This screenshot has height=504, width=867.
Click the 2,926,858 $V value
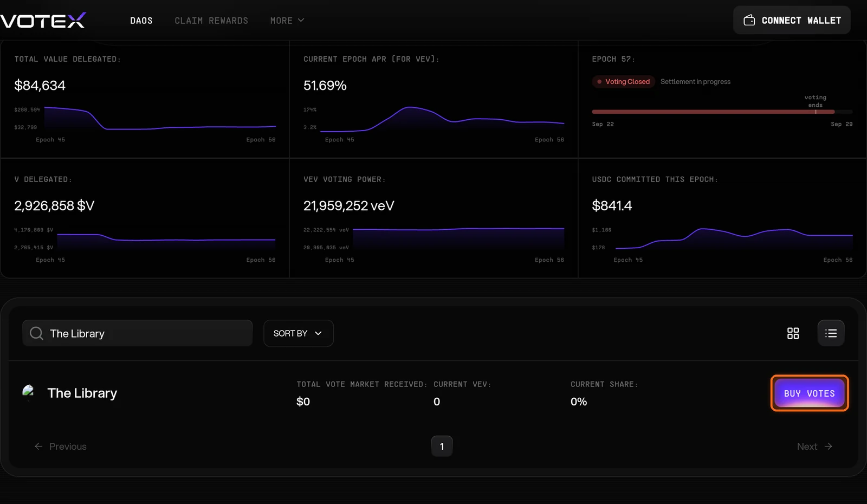click(x=54, y=206)
